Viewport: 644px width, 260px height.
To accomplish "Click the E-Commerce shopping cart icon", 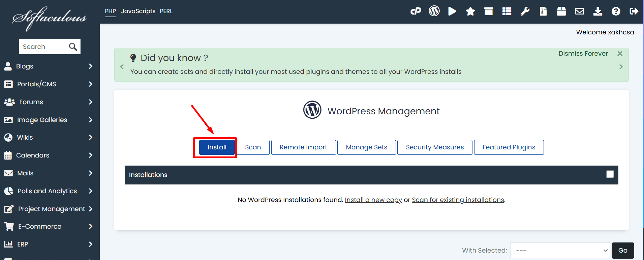I will (x=9, y=226).
